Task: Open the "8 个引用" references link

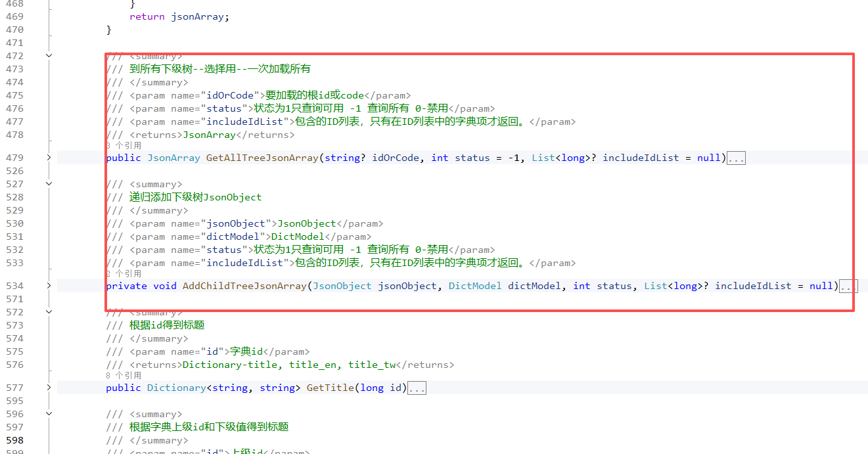Action: (x=124, y=376)
